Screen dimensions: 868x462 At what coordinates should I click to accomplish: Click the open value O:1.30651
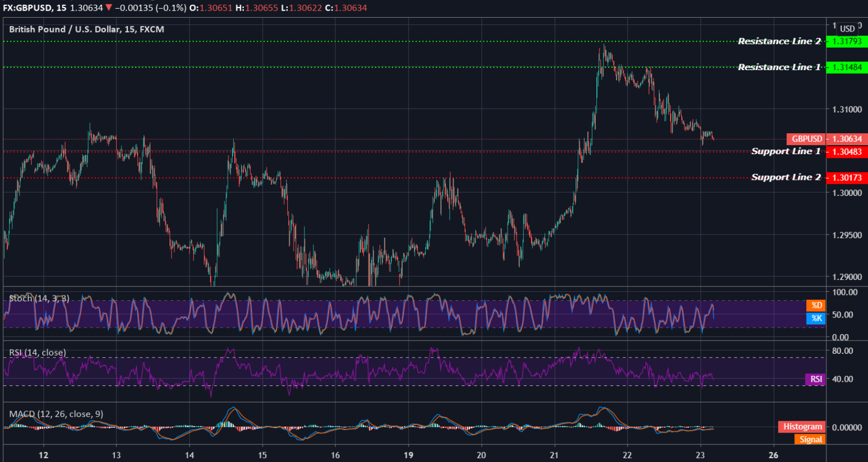pos(211,8)
